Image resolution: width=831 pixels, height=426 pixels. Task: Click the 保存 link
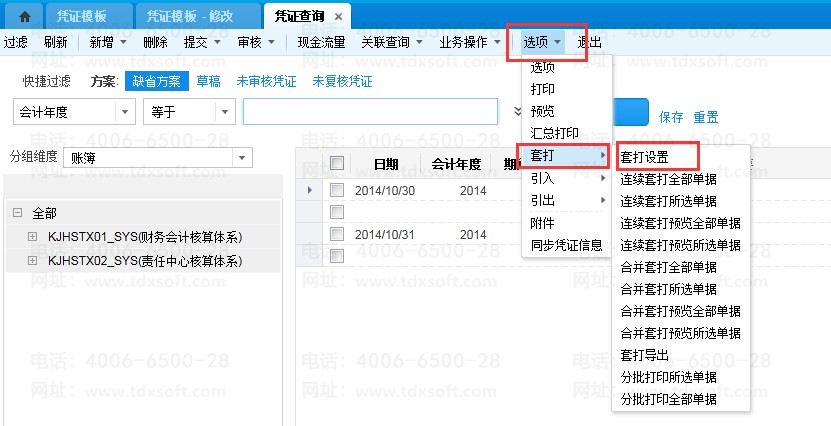(x=671, y=117)
